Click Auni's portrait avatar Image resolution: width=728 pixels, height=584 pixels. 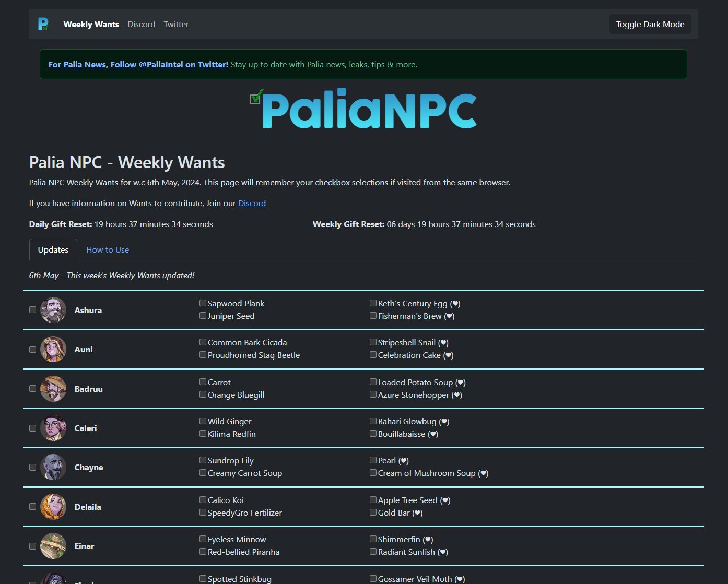click(x=53, y=349)
